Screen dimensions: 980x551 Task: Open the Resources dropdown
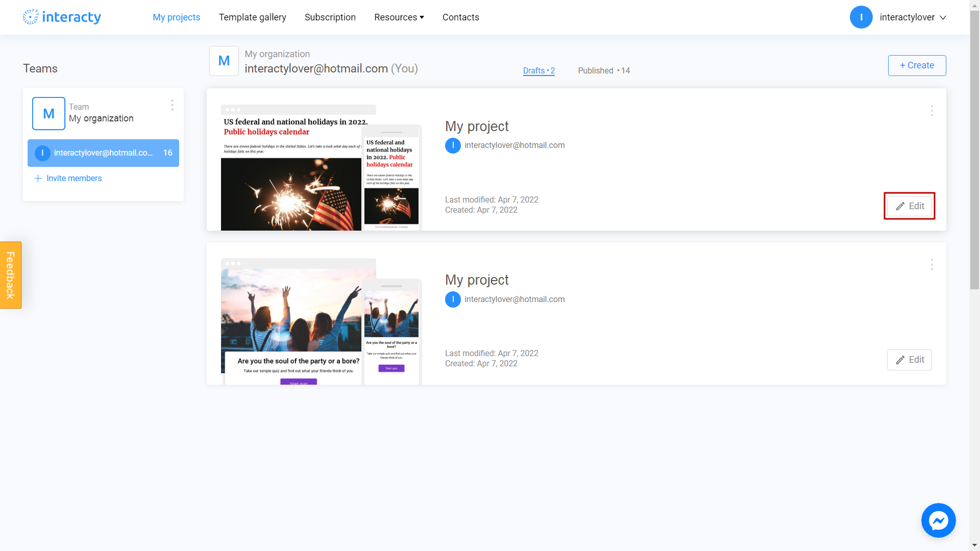399,17
